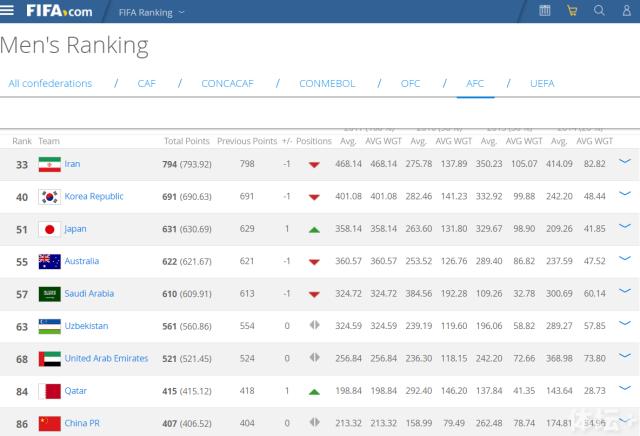
Task: Expand the Australia row details chevron
Action: (626, 260)
